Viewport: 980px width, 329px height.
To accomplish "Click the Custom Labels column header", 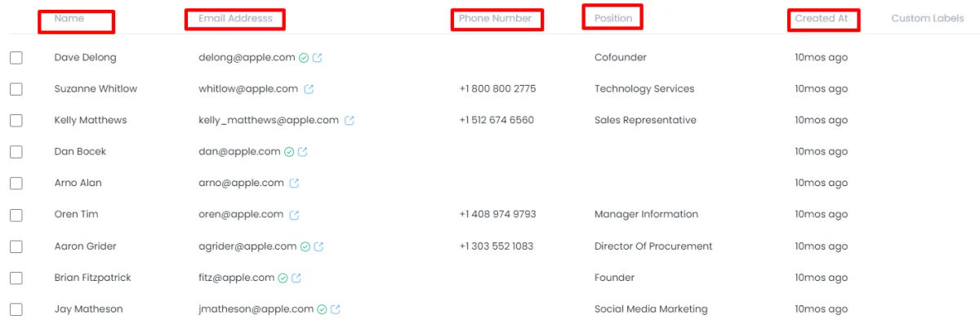I will point(927,19).
